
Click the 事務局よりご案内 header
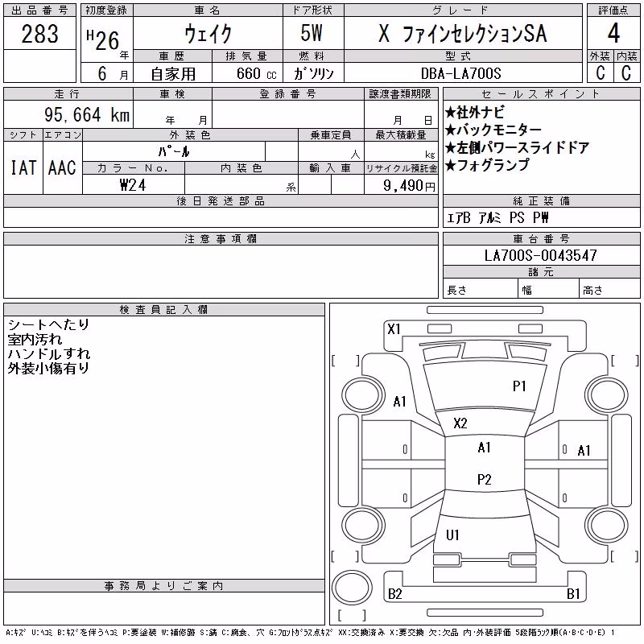(x=164, y=586)
